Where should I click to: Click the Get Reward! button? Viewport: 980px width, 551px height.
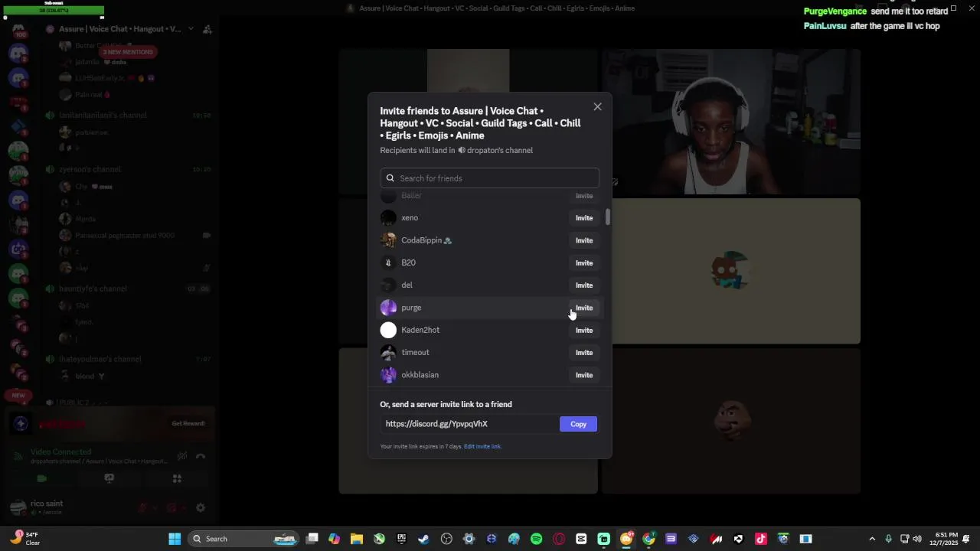188,424
